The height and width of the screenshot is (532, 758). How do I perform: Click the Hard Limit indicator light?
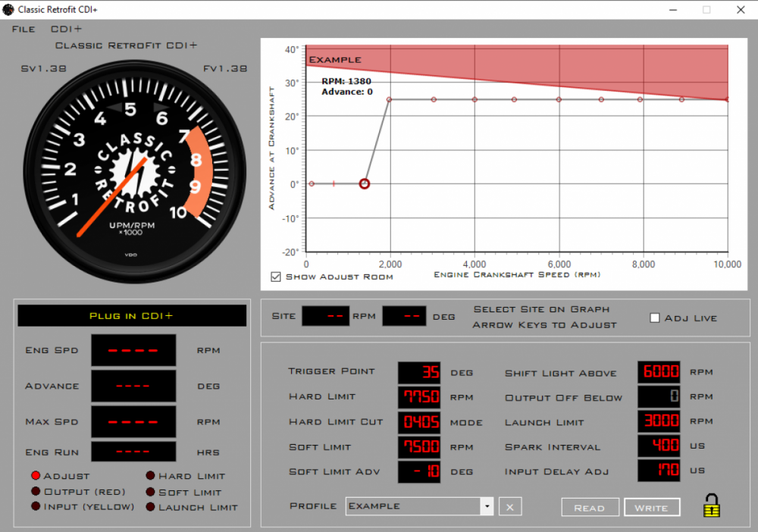click(x=150, y=476)
